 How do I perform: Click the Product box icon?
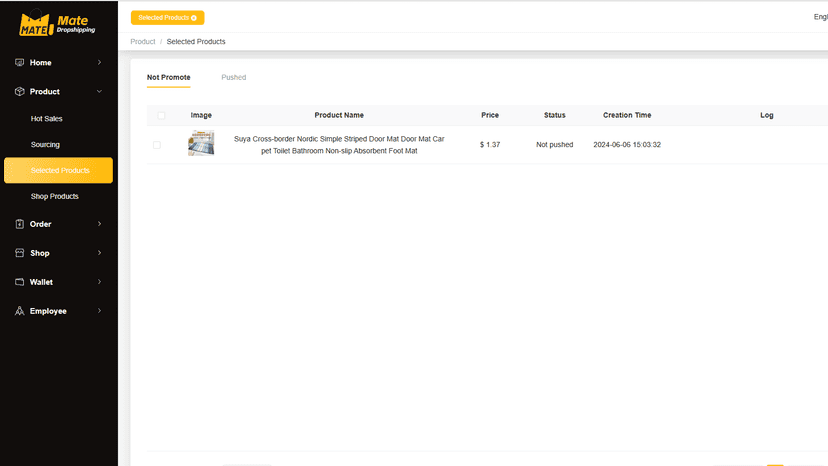(x=20, y=91)
